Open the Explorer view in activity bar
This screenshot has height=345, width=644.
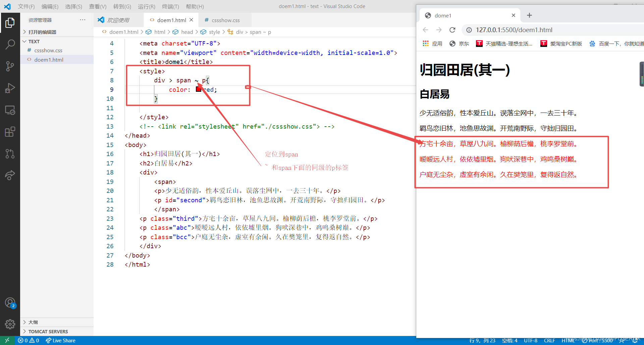[x=10, y=22]
